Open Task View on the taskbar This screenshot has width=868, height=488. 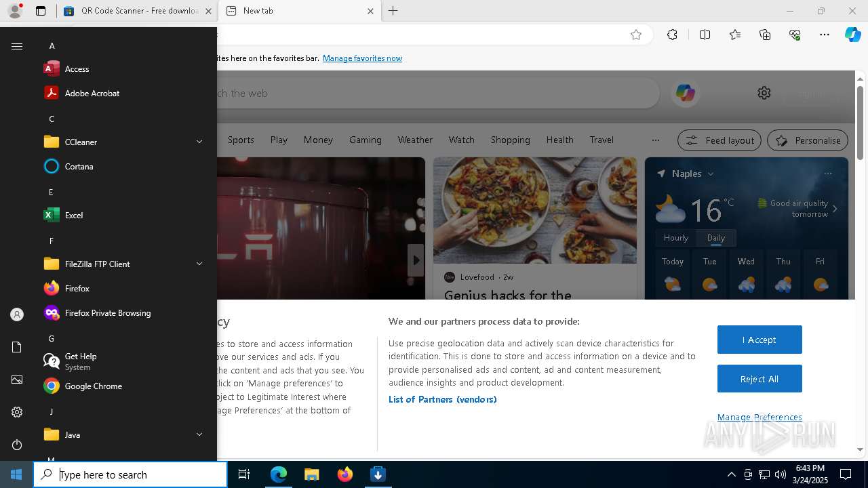[x=244, y=474]
